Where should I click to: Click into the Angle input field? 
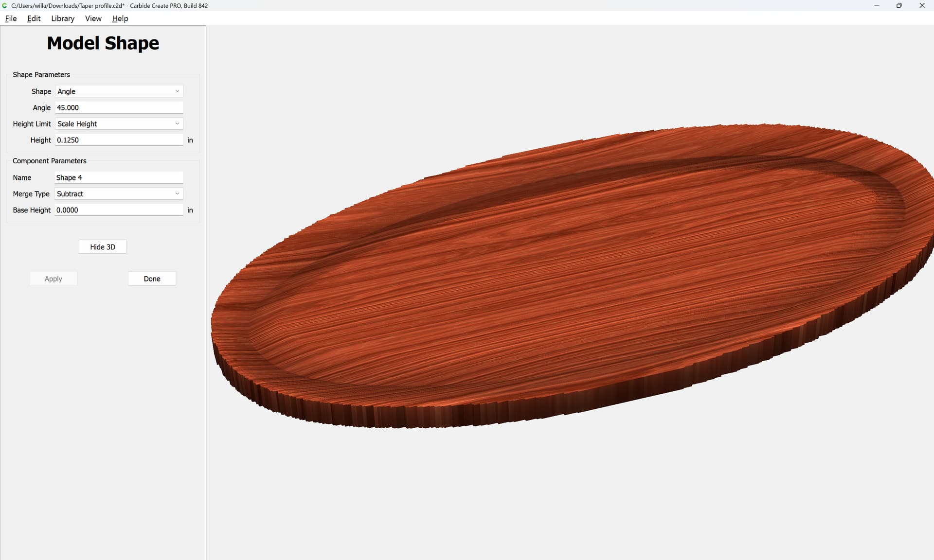click(x=119, y=107)
